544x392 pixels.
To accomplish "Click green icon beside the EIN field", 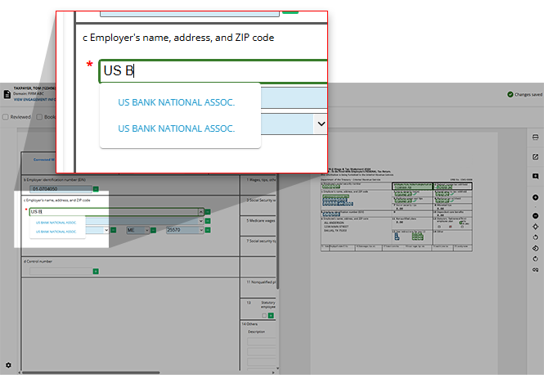I will pos(96,189).
